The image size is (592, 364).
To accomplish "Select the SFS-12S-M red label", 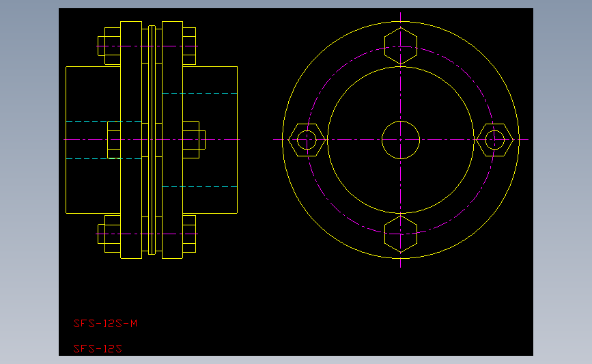I will [x=105, y=324].
